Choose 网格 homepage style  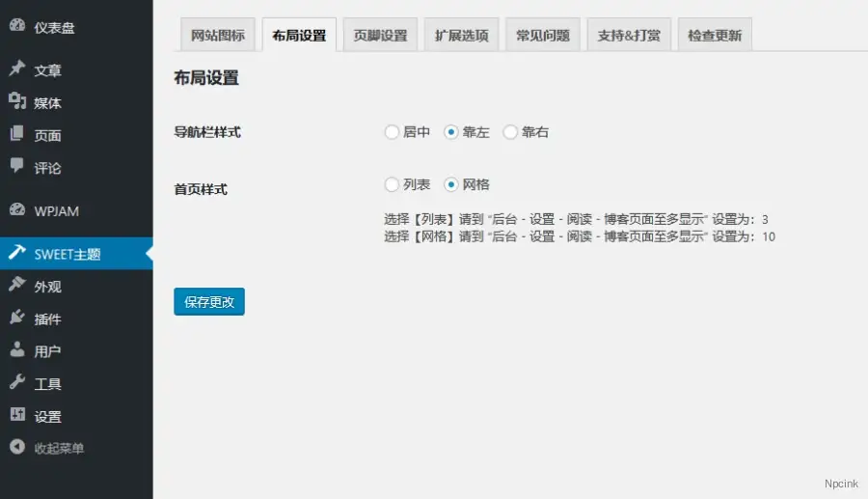pyautogui.click(x=450, y=184)
